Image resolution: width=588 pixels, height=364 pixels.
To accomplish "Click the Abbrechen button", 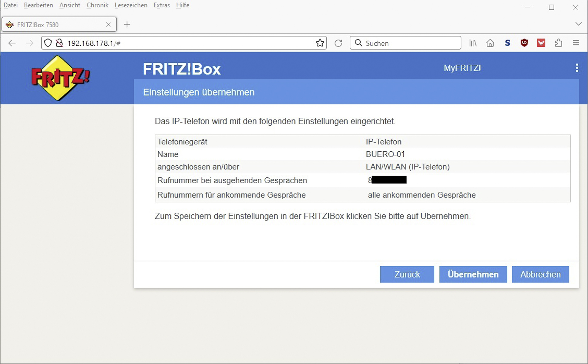I will click(540, 274).
